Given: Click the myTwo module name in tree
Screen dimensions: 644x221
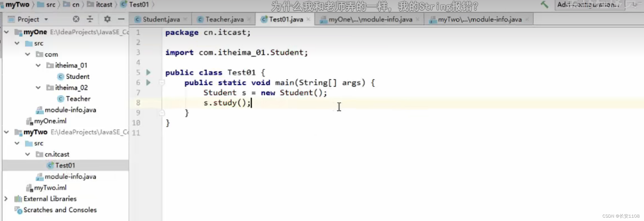Looking at the screenshot, I should (x=36, y=132).
